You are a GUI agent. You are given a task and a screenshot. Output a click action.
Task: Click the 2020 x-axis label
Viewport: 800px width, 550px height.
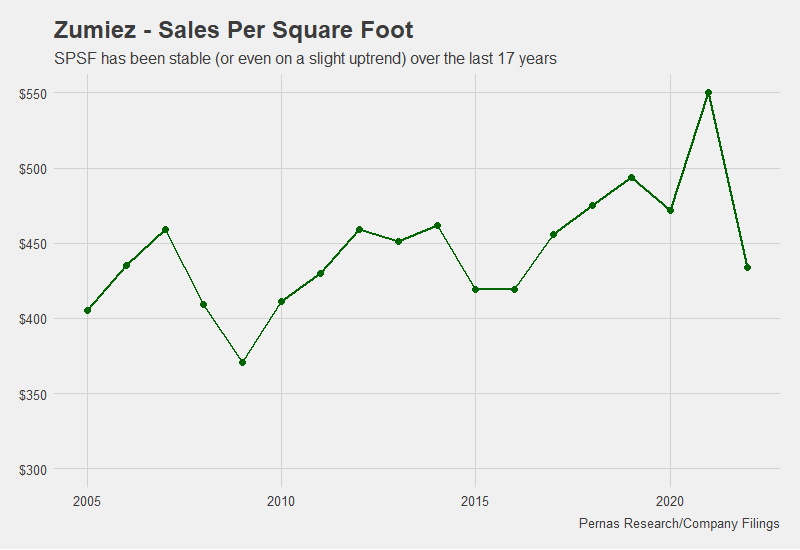(x=670, y=499)
